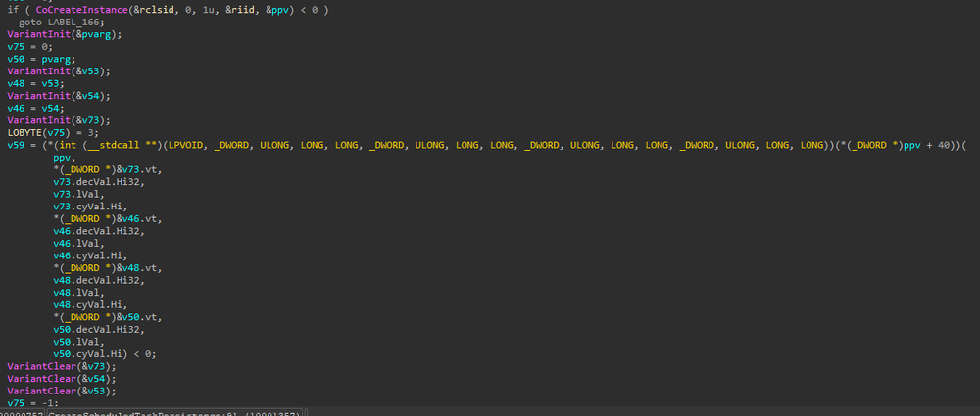
Task: Click the VariantInit(&v53) call
Action: point(59,71)
